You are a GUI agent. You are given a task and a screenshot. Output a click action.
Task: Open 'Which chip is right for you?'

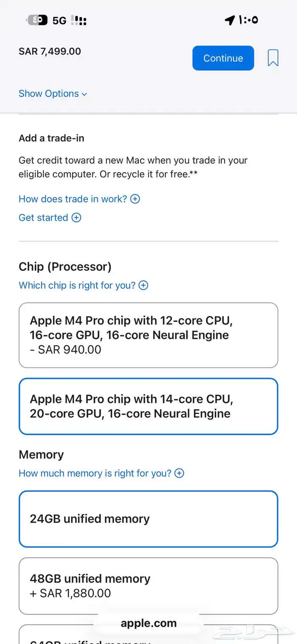pos(77,286)
